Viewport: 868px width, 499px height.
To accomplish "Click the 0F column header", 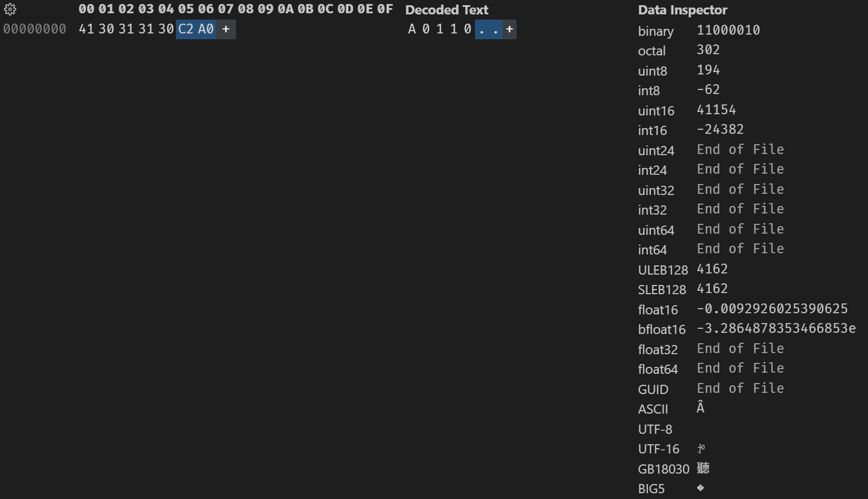I will coord(384,9).
